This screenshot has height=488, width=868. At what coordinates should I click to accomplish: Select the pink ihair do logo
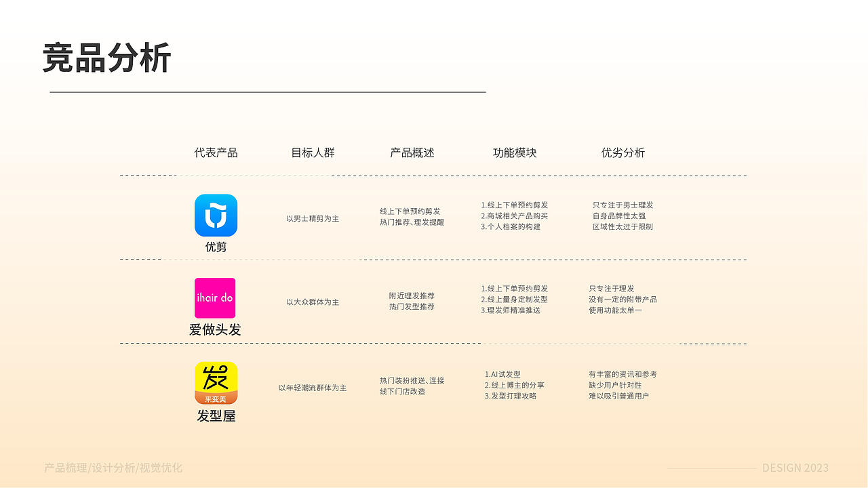[216, 298]
